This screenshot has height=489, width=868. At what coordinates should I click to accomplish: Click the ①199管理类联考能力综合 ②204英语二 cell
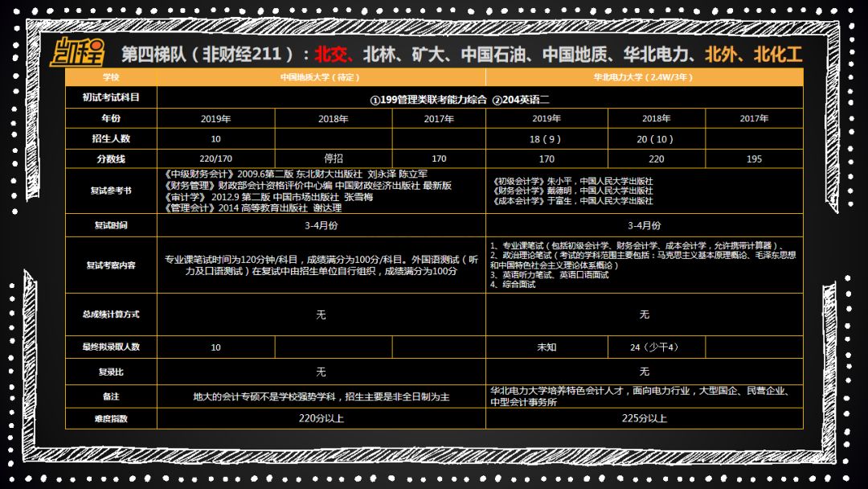[x=460, y=100]
